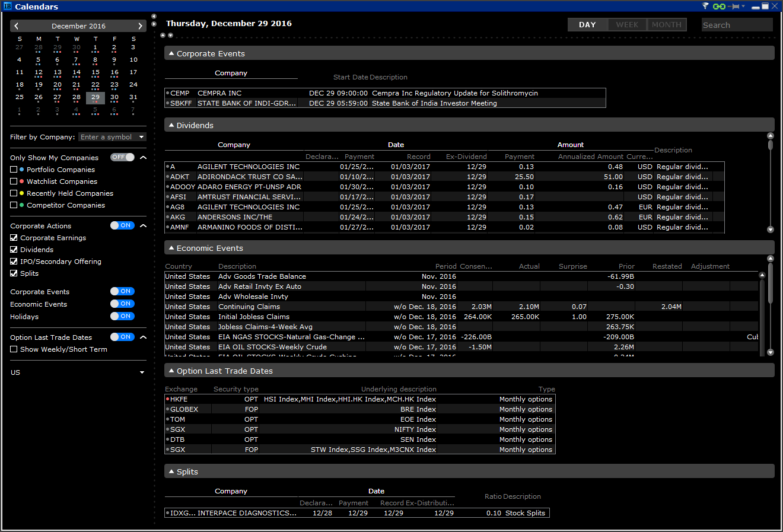Image resolution: width=783 pixels, height=532 pixels.
Task: Enable the Only Show My Companies toggle
Action: pyautogui.click(x=122, y=157)
